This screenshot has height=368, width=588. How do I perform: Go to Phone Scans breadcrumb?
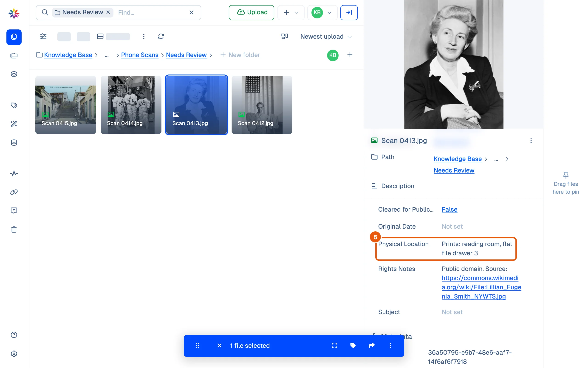140,55
